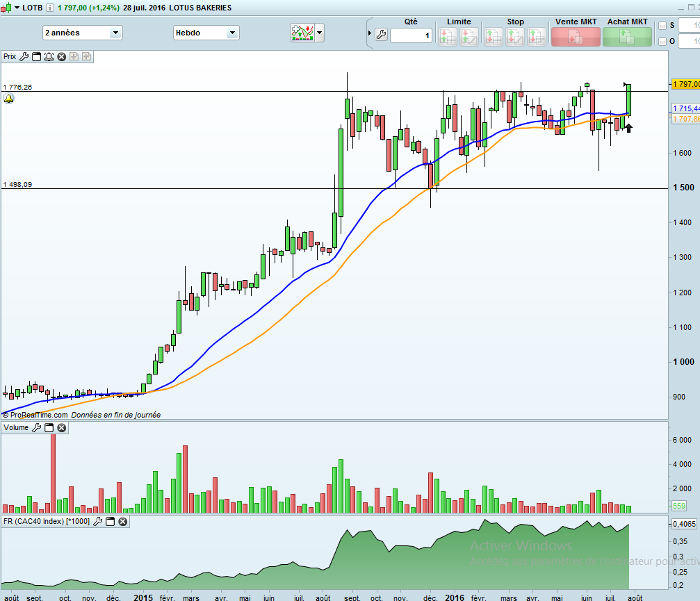Screen dimensions: 700x601
Task: Open Prix panel alert bell icon
Action: coord(49,57)
